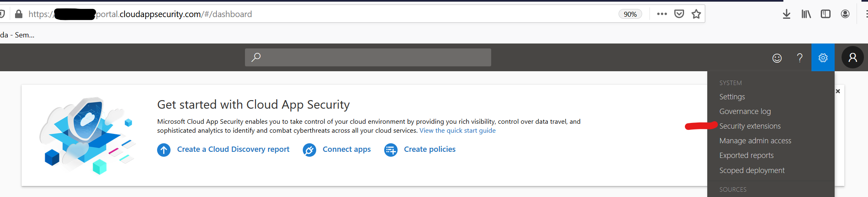The image size is (868, 197).
Task: Click the search magnifier icon
Action: 256,57
